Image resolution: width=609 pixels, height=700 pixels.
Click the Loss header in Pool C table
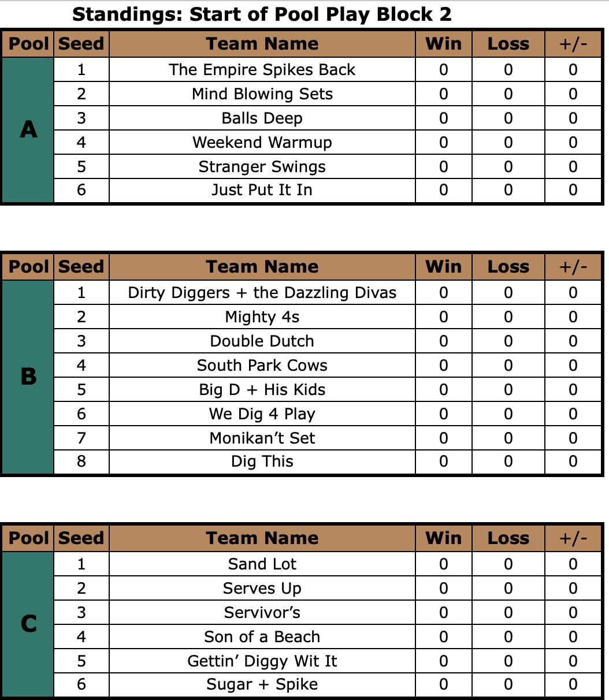tap(508, 538)
